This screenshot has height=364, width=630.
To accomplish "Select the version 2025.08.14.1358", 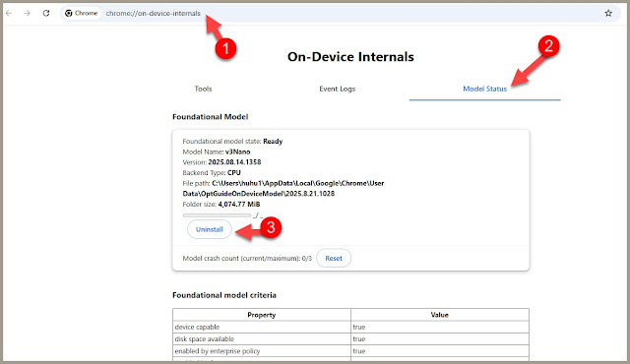I will tap(234, 162).
